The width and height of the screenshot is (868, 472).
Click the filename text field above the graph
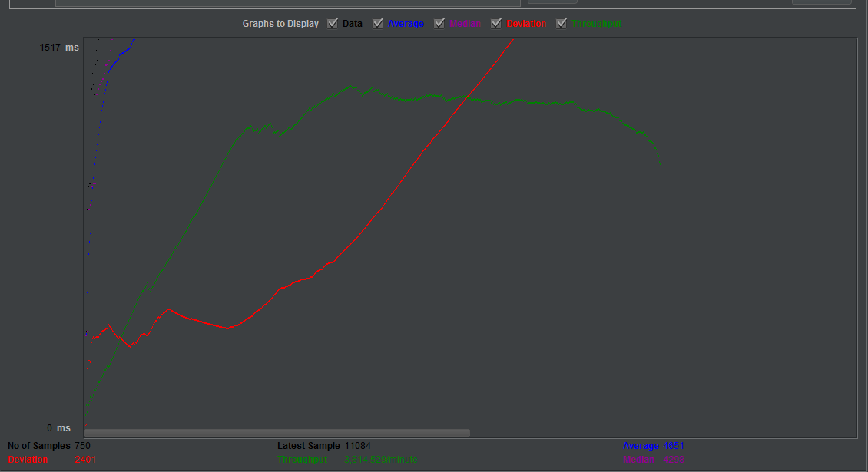[x=287, y=2]
